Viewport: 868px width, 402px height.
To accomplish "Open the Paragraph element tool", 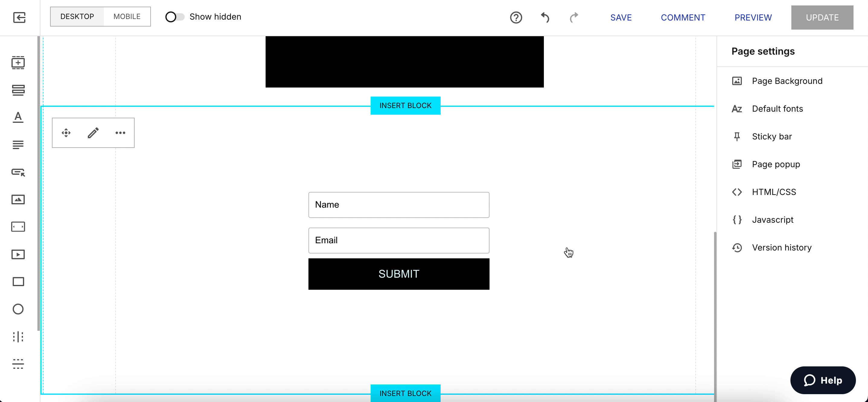I will coord(18,145).
